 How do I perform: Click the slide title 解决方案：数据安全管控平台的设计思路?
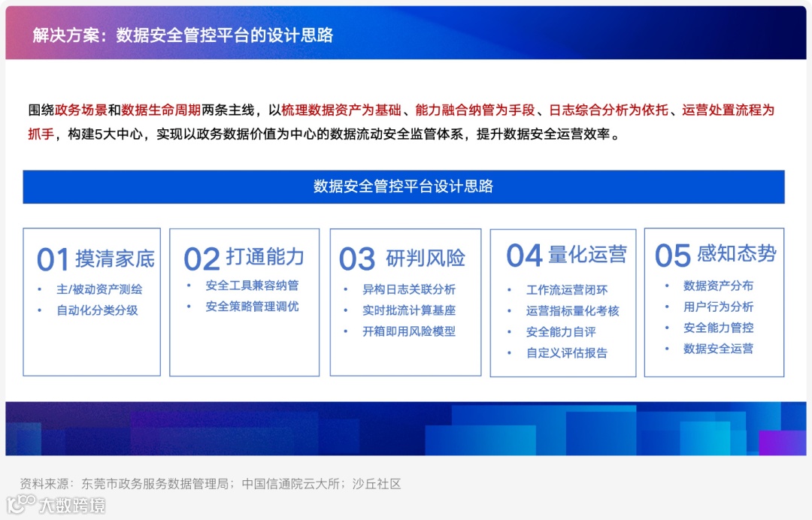(183, 35)
